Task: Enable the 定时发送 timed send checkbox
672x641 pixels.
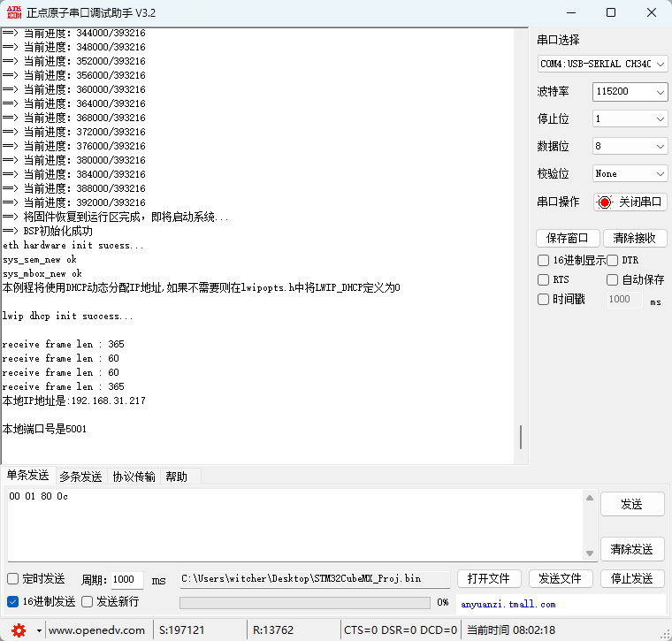Action: pyautogui.click(x=13, y=579)
